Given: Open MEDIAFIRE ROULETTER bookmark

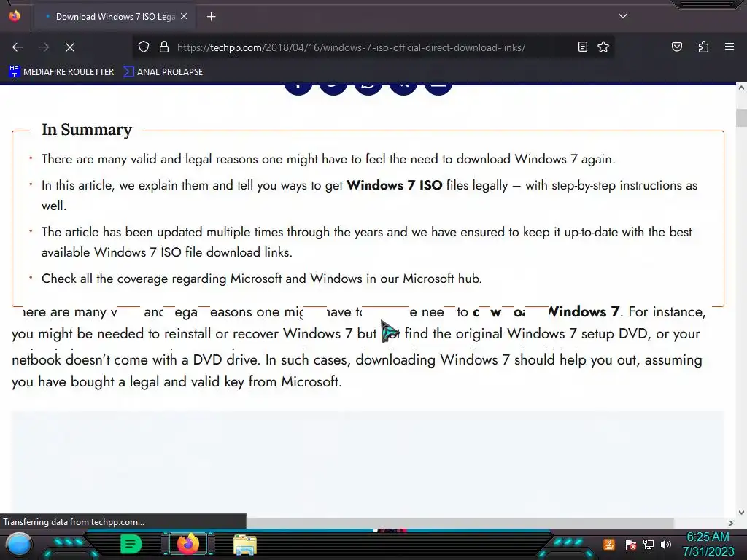Looking at the screenshot, I should (62, 72).
